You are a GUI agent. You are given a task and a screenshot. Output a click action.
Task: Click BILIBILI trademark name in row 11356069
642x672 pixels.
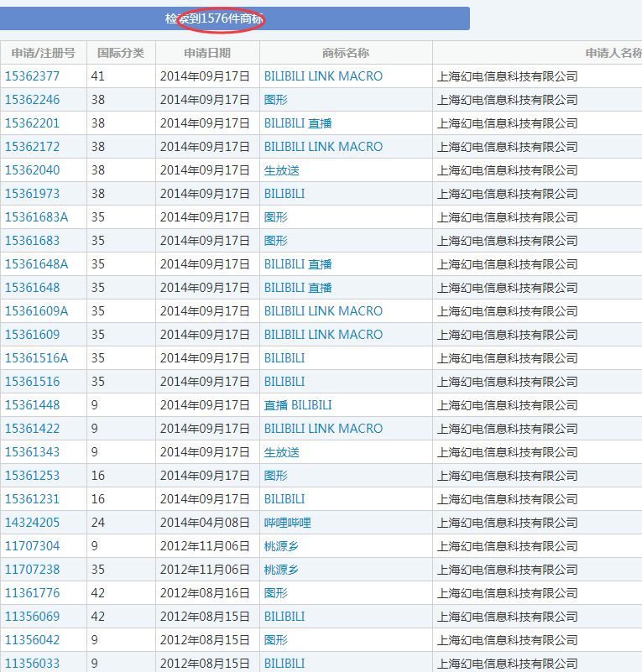[284, 617]
